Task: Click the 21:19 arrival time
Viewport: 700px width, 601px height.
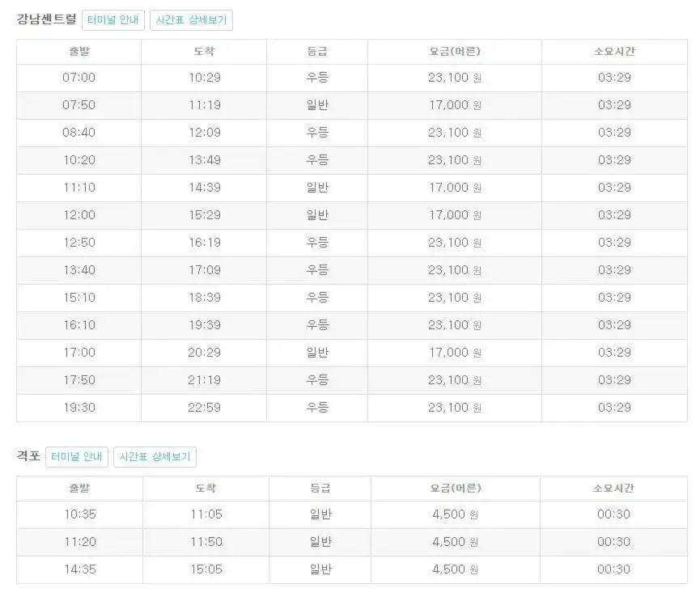Action: click(205, 380)
